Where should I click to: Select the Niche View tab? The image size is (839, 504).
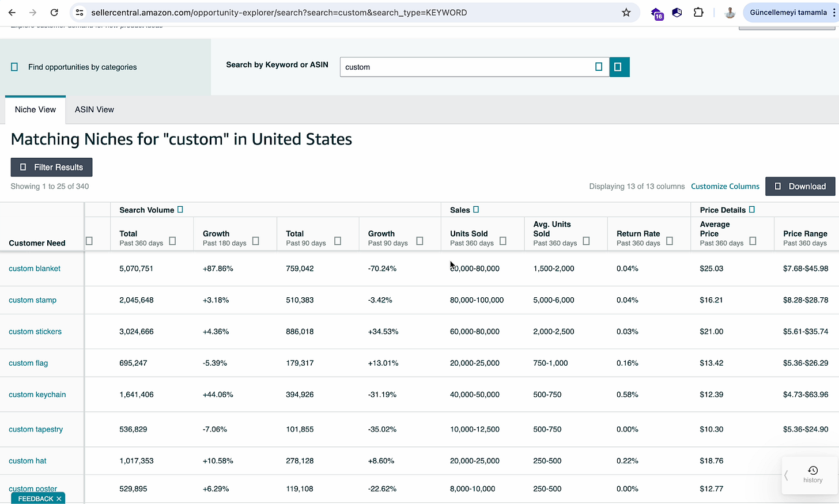coord(35,109)
